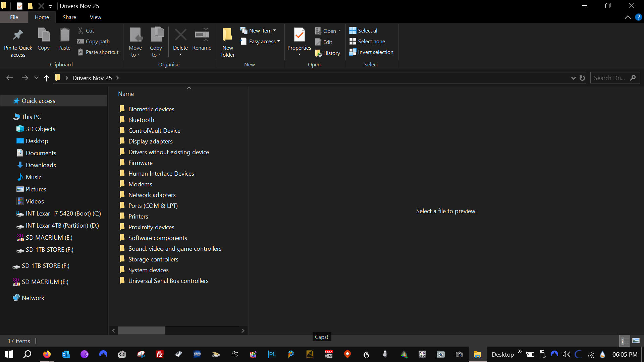Viewport: 644px width, 362px height.
Task: Click the Search Drivers box
Action: 609,78
